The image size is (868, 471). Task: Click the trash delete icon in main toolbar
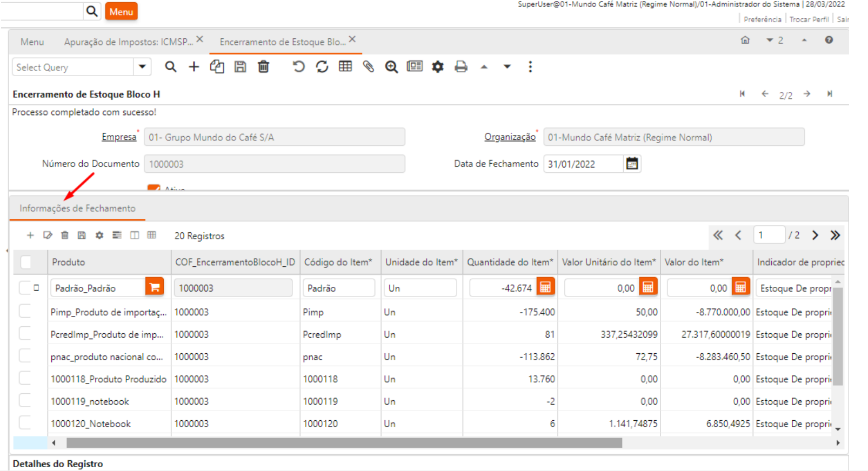point(263,67)
